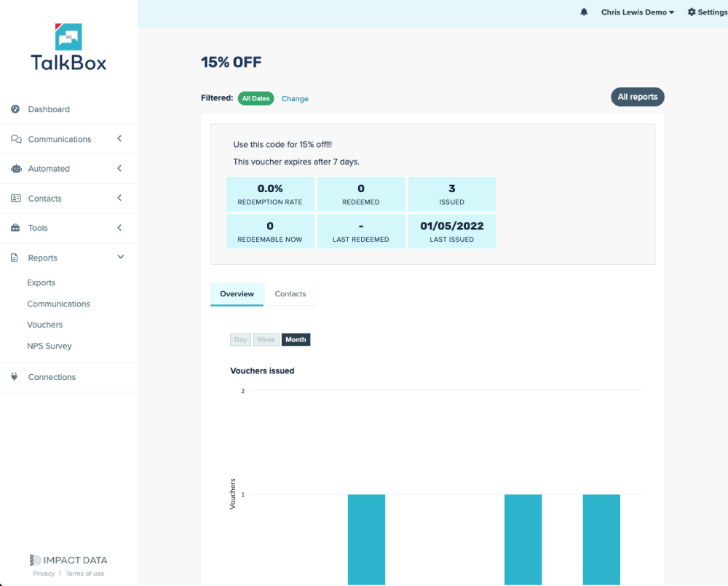Open the Privacy footer link
Image resolution: width=728 pixels, height=586 pixels.
point(44,574)
